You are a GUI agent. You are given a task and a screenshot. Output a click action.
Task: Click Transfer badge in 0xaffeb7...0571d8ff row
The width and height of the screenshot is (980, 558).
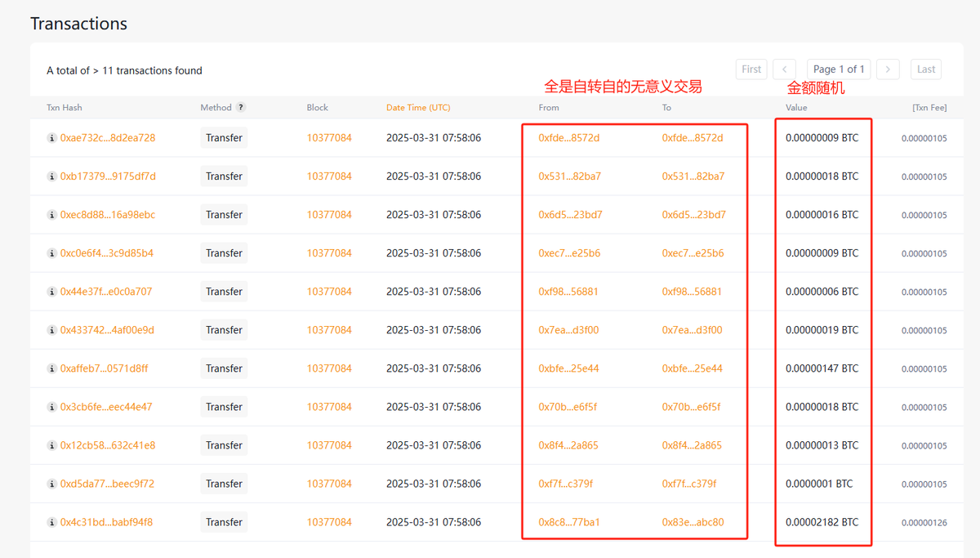click(224, 368)
